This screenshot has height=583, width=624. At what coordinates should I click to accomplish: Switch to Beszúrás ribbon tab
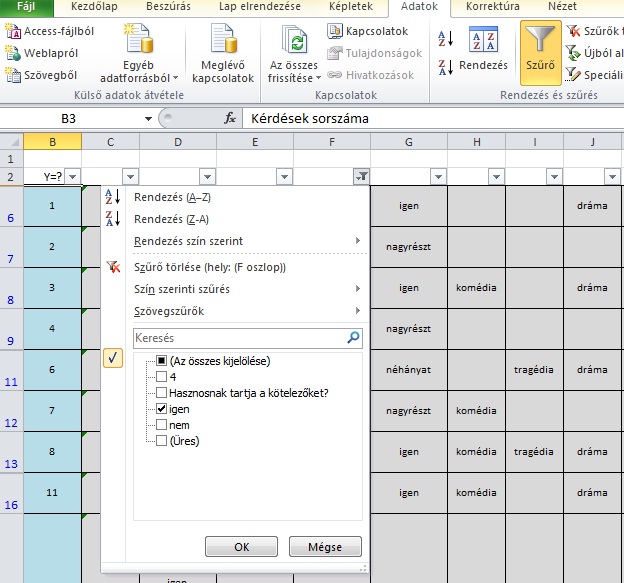(168, 7)
